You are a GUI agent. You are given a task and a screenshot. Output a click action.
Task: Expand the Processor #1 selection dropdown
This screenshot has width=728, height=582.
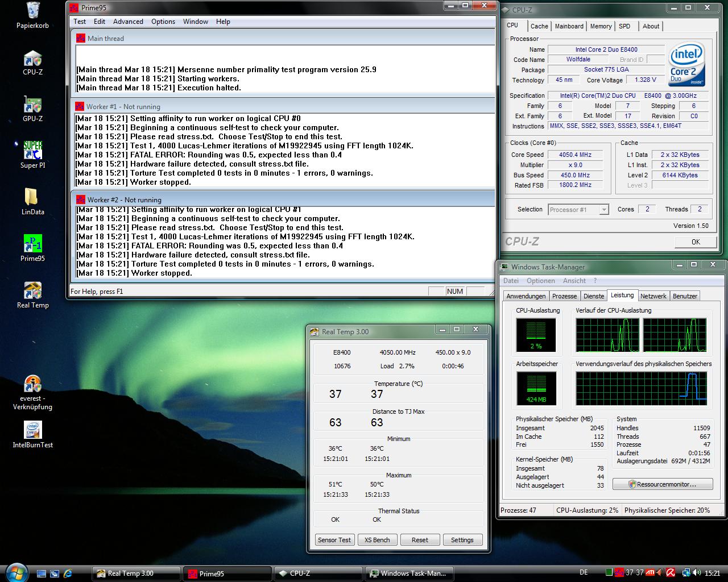(604, 210)
